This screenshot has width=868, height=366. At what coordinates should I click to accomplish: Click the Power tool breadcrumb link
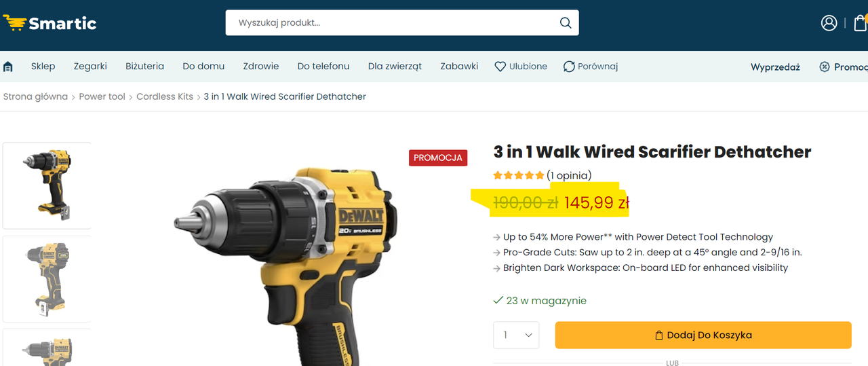click(x=102, y=96)
